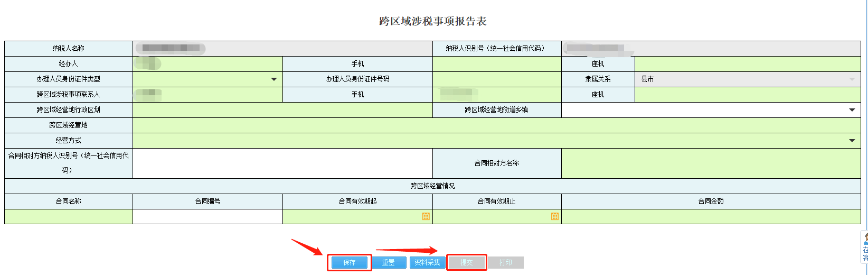Click the 跨区域经营地行政区划 input field
The width and height of the screenshot is (868, 275).
point(282,110)
